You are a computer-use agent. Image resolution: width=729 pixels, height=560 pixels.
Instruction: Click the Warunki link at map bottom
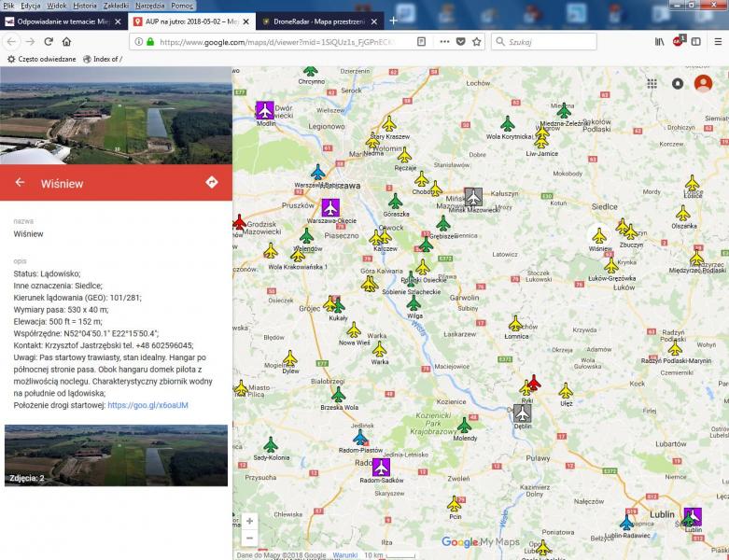345,554
